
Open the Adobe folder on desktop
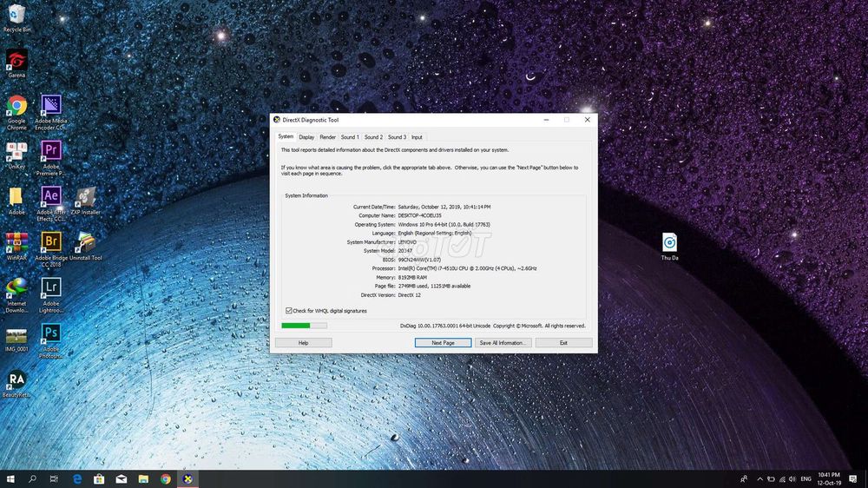coord(16,201)
